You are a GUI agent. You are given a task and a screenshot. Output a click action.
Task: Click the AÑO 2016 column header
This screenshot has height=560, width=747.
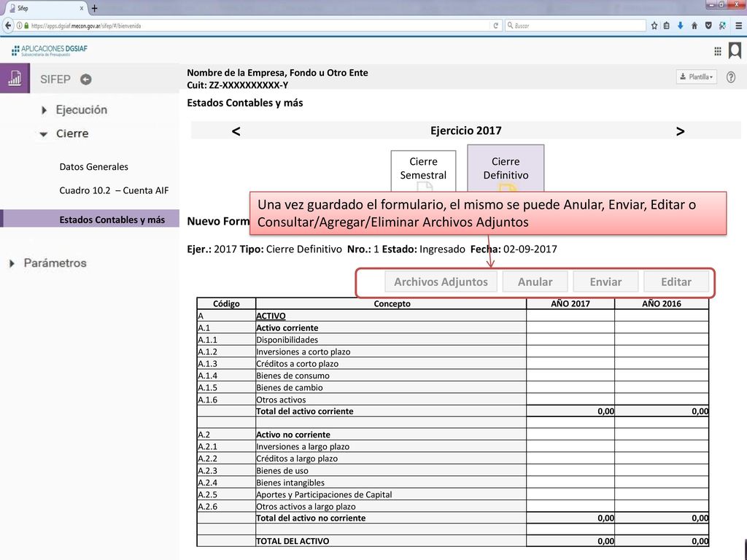point(661,303)
